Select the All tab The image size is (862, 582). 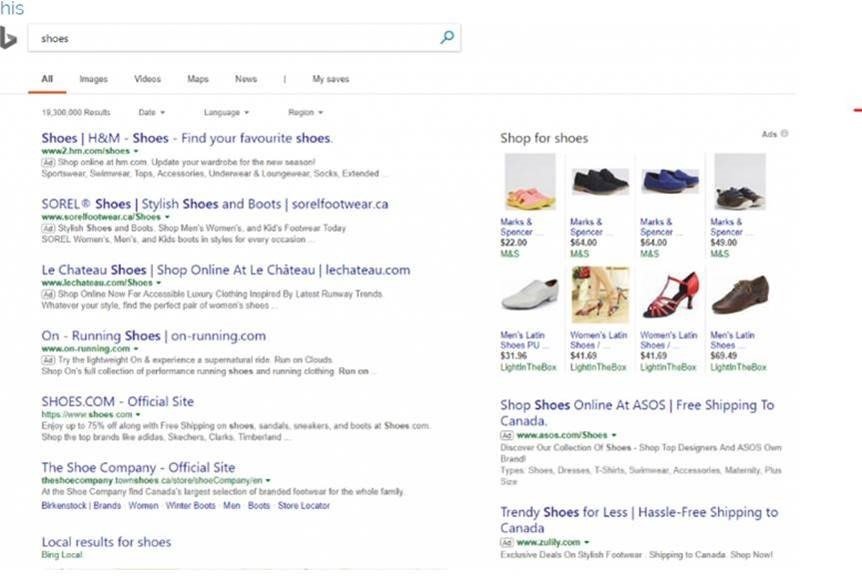click(x=47, y=79)
